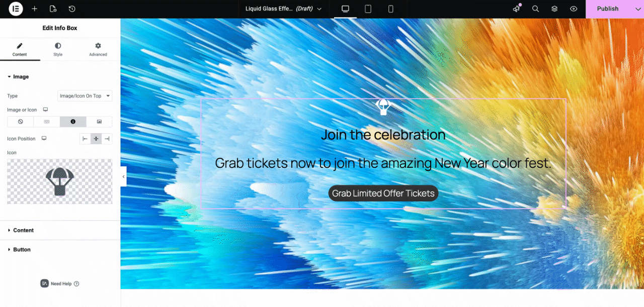Viewport: 644px width, 307px height.
Task: Expand the Button section
Action: point(60,249)
